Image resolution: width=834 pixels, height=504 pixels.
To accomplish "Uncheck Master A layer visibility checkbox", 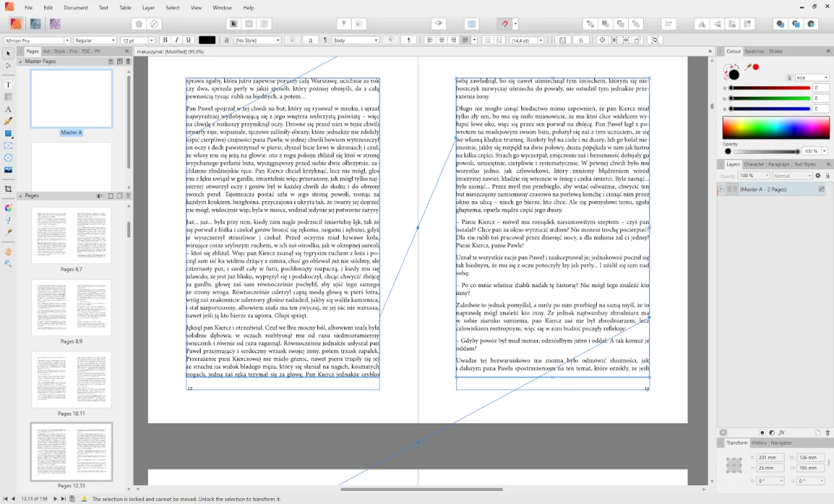I will click(x=821, y=189).
